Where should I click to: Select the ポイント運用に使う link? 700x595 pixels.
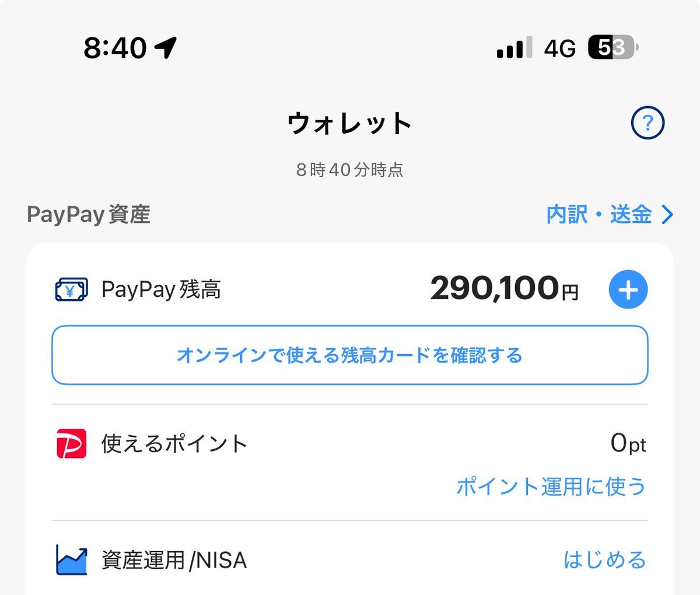tap(551, 486)
